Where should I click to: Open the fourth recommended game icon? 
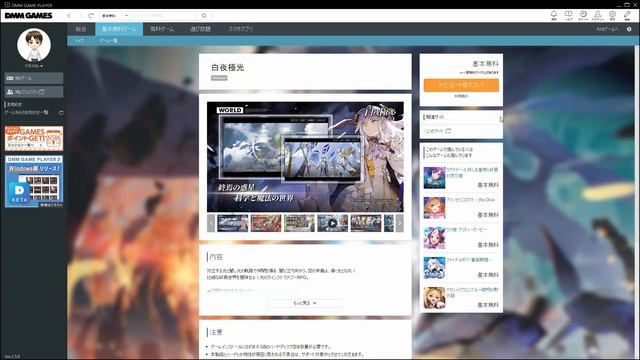coord(434,268)
